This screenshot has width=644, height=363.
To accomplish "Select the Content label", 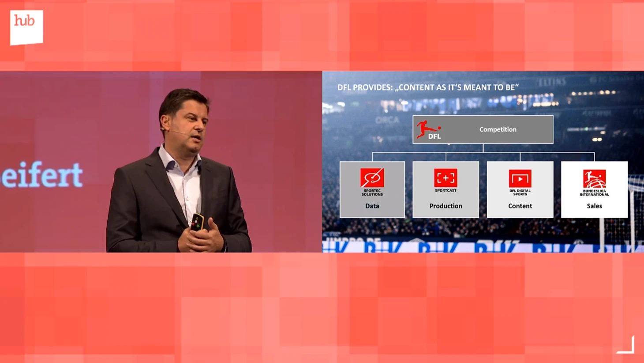I will point(520,206).
